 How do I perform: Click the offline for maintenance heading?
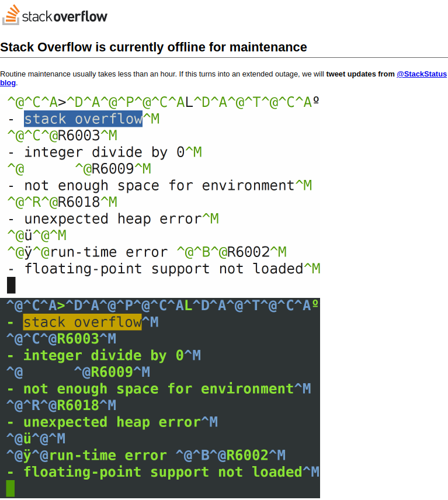[154, 47]
